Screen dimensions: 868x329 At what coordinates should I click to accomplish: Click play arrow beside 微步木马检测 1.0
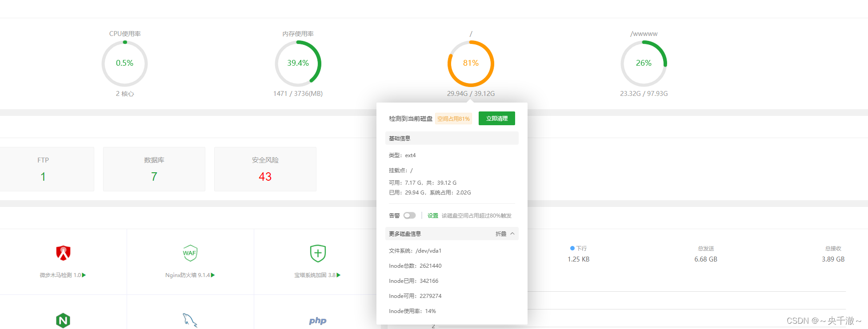point(84,275)
